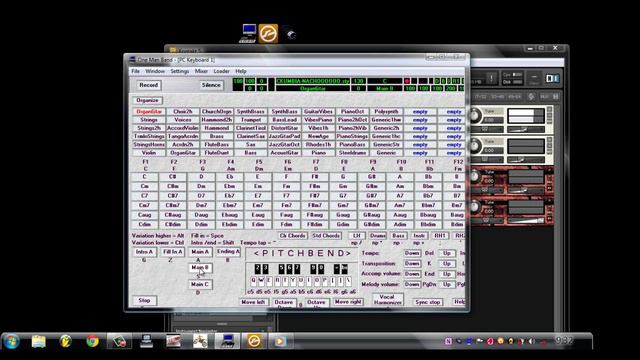Click the computer icon on the desktop
The height and width of the screenshot is (360, 640).
pos(248,33)
